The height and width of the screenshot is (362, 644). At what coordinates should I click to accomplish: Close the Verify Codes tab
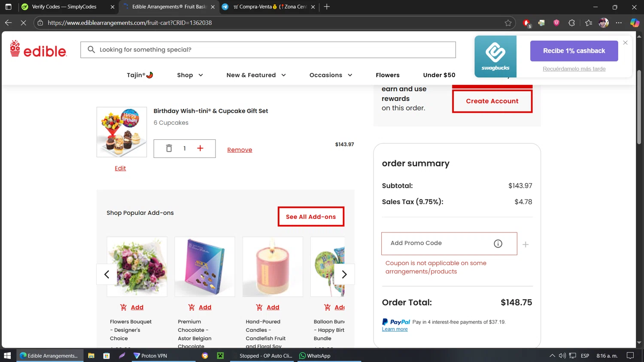pos(112,7)
